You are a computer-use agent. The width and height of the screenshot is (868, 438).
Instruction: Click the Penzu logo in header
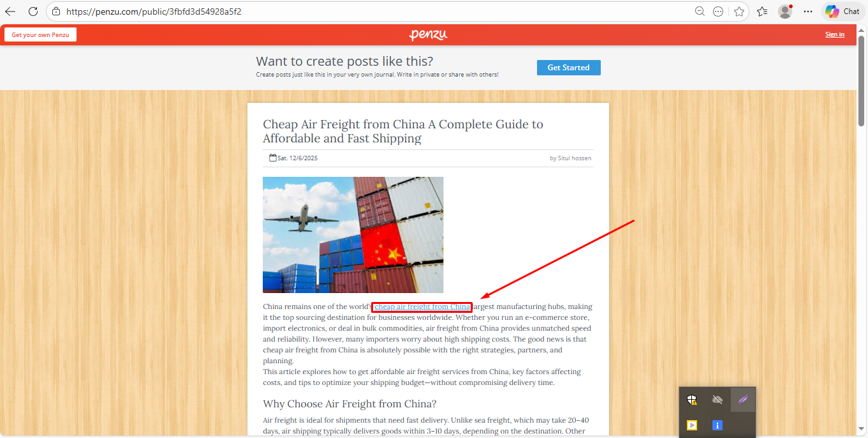coord(428,34)
